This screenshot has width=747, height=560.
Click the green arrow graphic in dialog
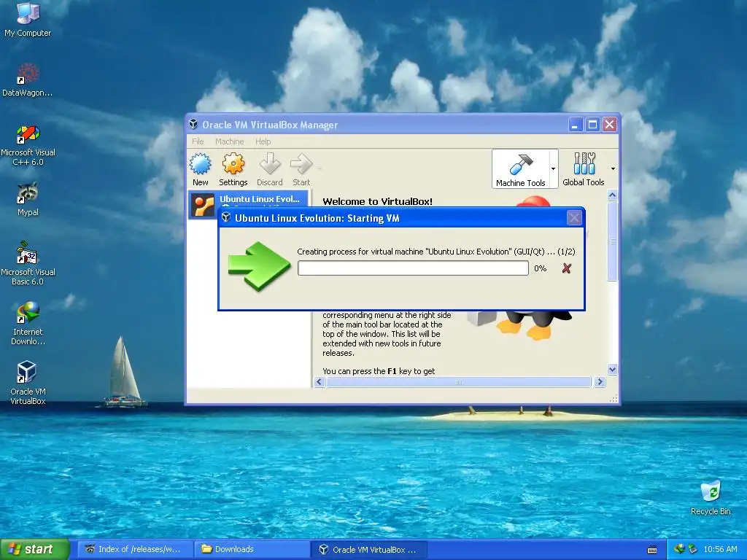click(x=259, y=265)
